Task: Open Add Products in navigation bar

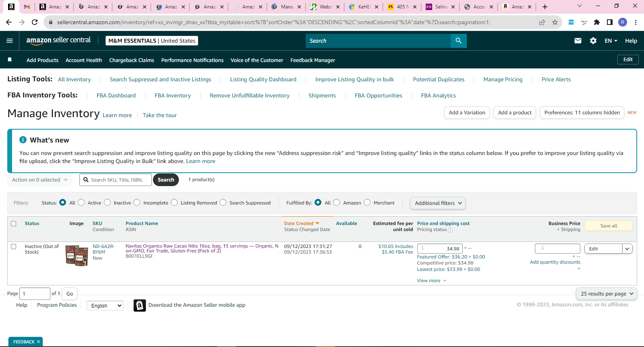Action: tap(42, 60)
